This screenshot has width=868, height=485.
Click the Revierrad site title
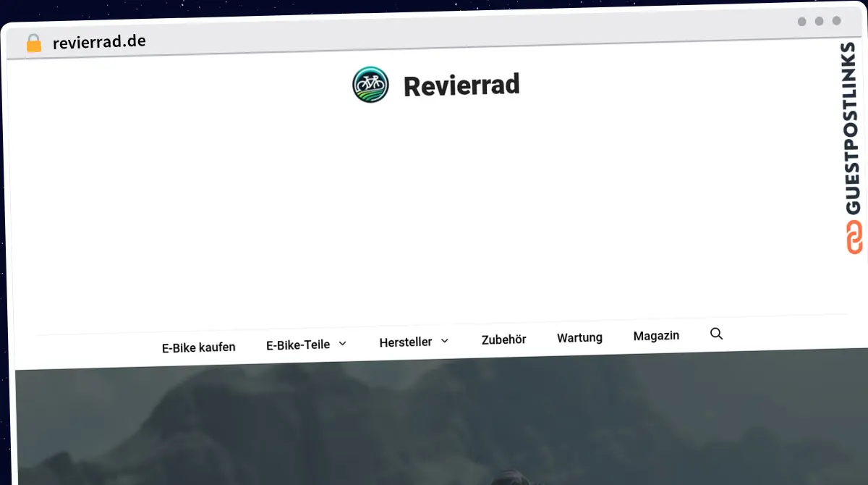461,85
